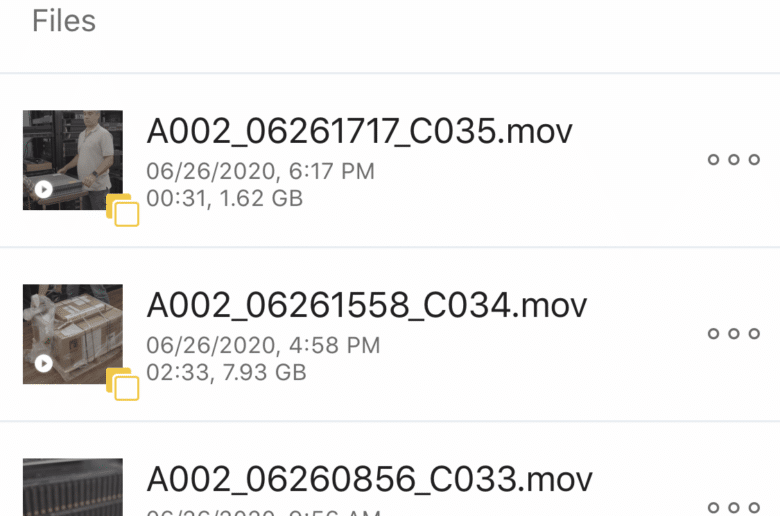Play the A002_06261558_C034.mov video preview
The width and height of the screenshot is (780, 516).
click(x=44, y=363)
